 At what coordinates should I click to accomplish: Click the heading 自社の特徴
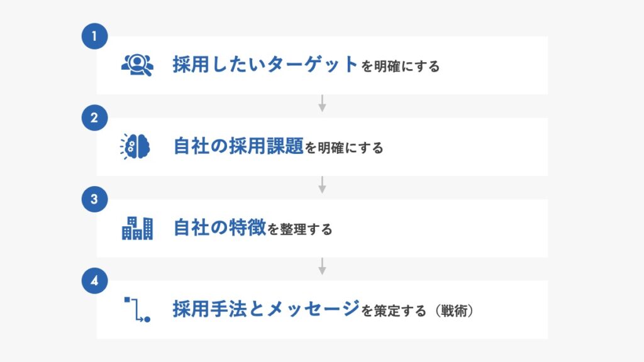(219, 228)
